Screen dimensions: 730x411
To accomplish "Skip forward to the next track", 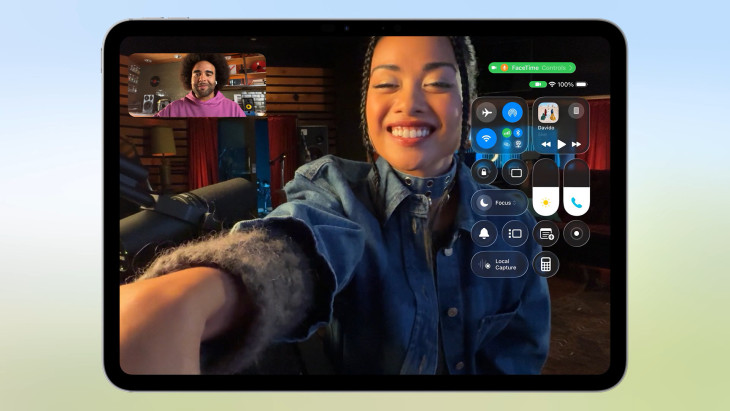I will pos(576,144).
